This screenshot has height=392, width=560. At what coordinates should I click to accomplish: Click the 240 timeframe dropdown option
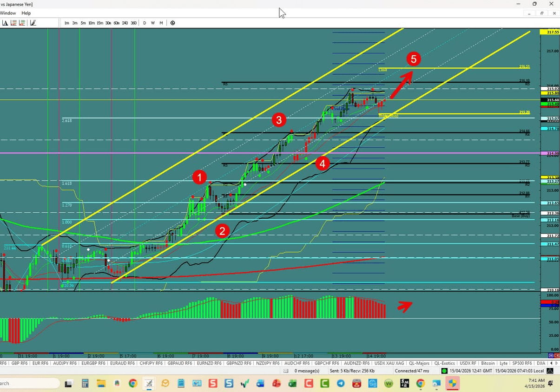tap(125, 22)
